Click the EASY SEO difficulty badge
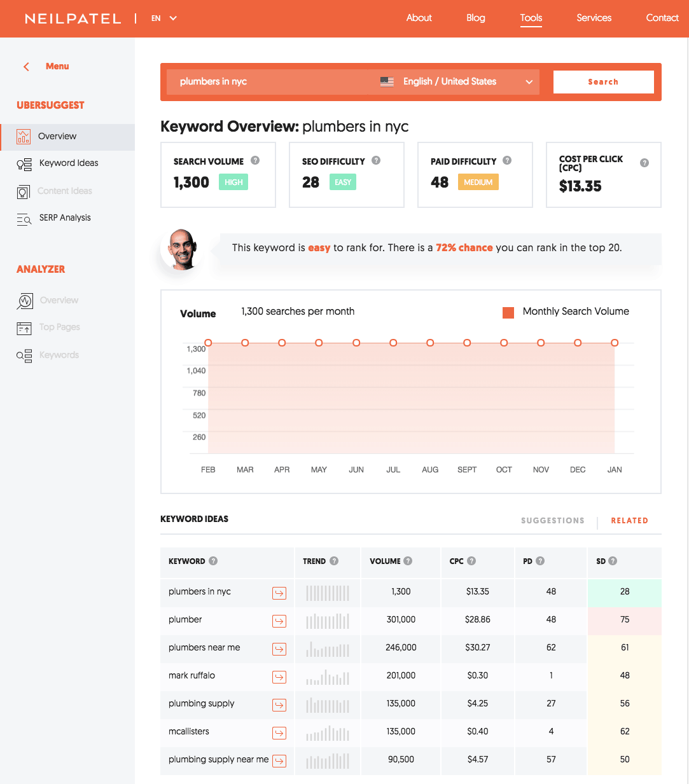The height and width of the screenshot is (784, 689). pyautogui.click(x=343, y=182)
